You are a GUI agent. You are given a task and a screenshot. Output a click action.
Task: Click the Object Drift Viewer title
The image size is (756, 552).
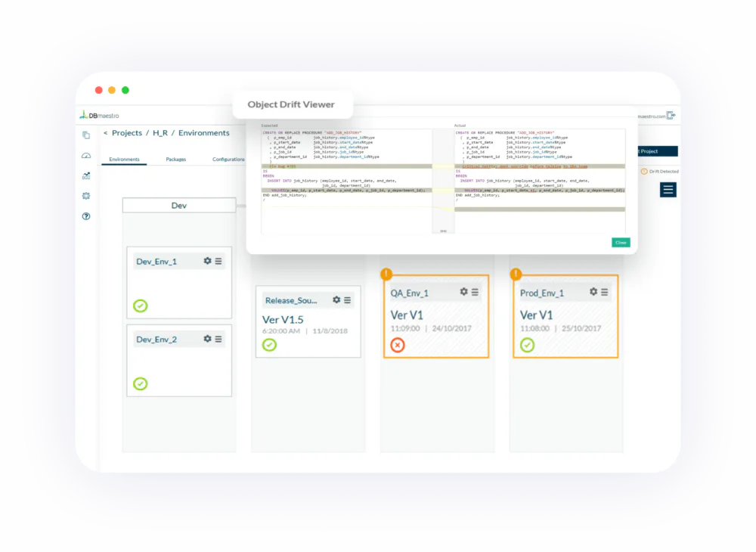click(291, 104)
